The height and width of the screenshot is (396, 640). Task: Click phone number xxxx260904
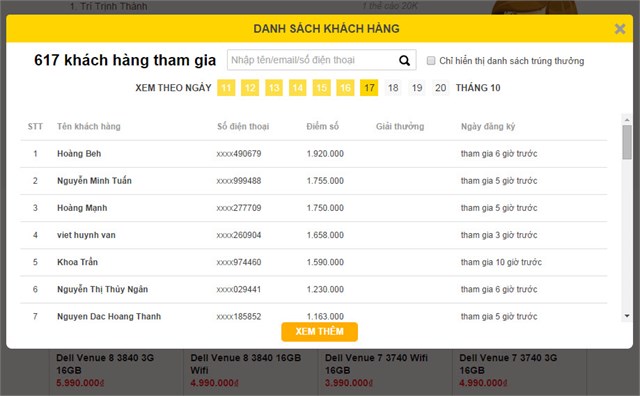coord(239,235)
